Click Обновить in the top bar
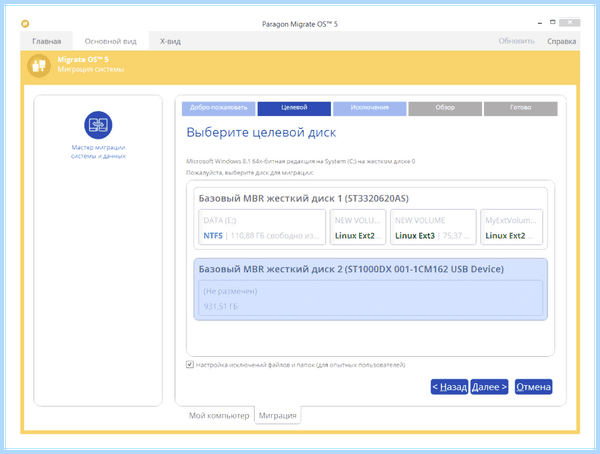 tap(516, 41)
